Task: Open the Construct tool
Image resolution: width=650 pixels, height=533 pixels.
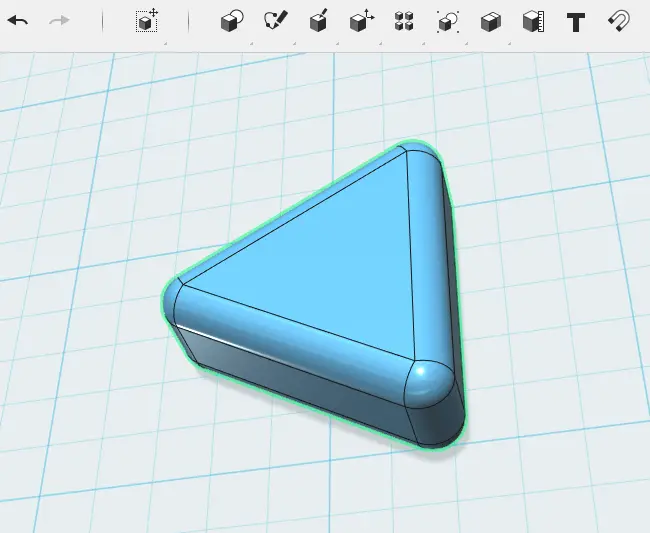Action: point(318,20)
